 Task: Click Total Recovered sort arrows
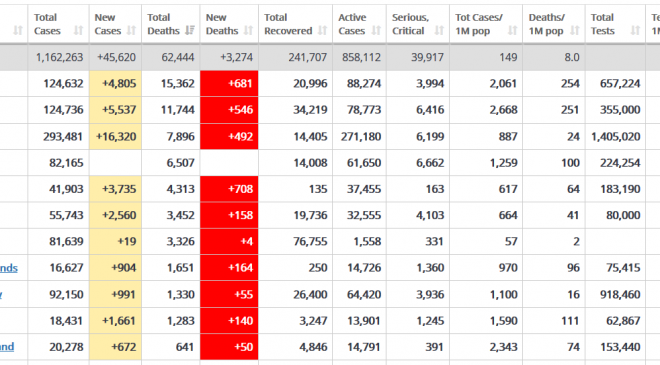tap(322, 30)
